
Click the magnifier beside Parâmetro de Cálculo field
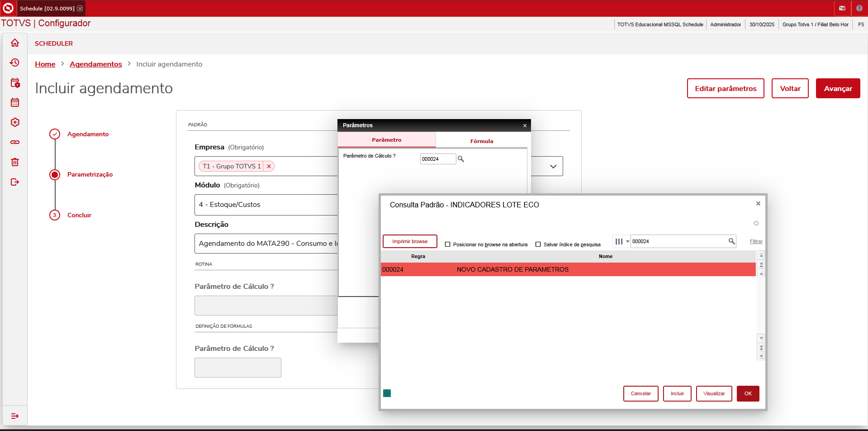tap(461, 159)
